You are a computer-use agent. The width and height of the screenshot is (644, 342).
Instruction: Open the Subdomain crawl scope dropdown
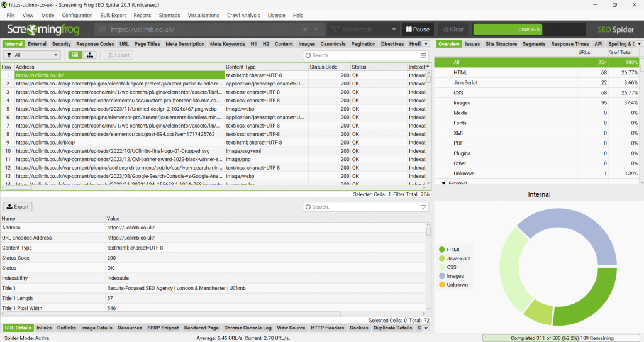[364, 30]
